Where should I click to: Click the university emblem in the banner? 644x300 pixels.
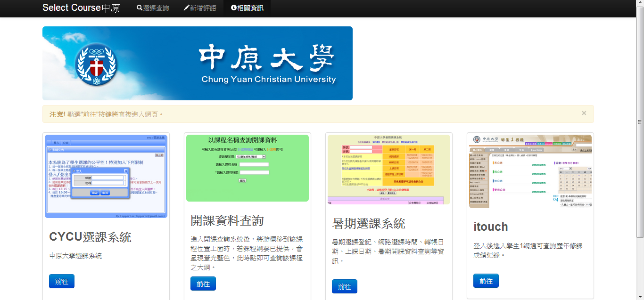pyautogui.click(x=96, y=64)
